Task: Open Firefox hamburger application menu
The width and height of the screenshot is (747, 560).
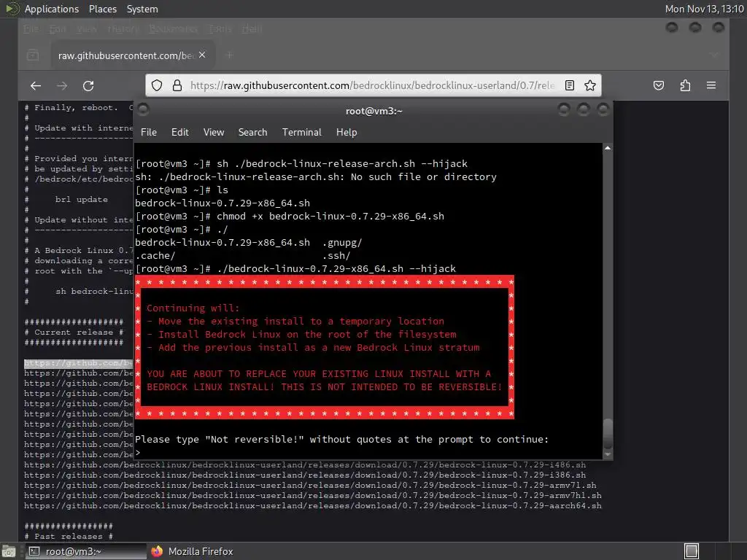Action: tap(711, 86)
